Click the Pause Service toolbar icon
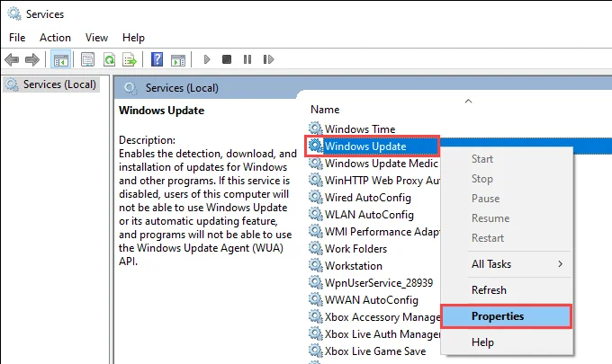612x364 pixels. click(x=247, y=59)
